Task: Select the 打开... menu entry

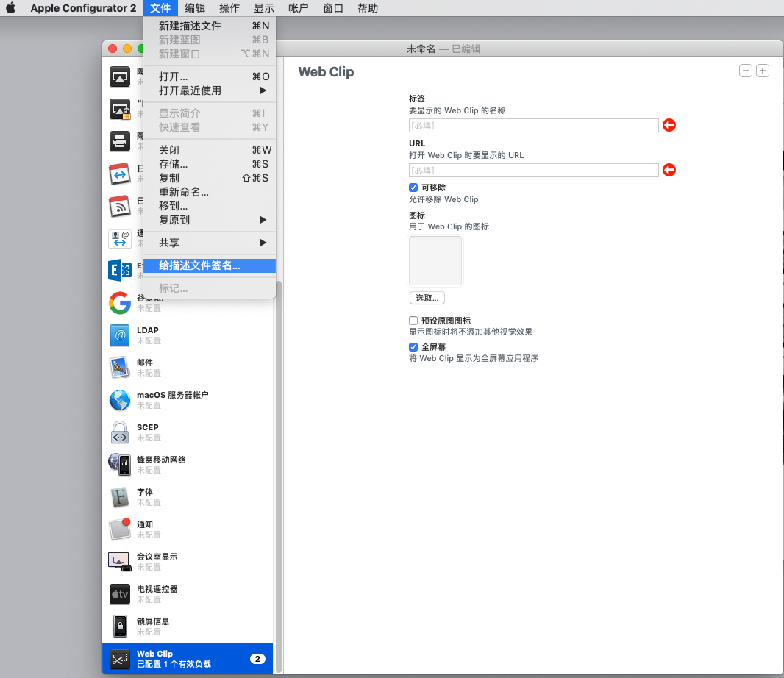Action: (x=210, y=76)
